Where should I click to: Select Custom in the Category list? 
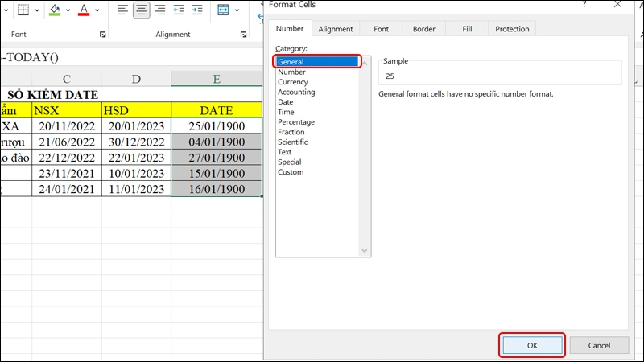coord(317,172)
